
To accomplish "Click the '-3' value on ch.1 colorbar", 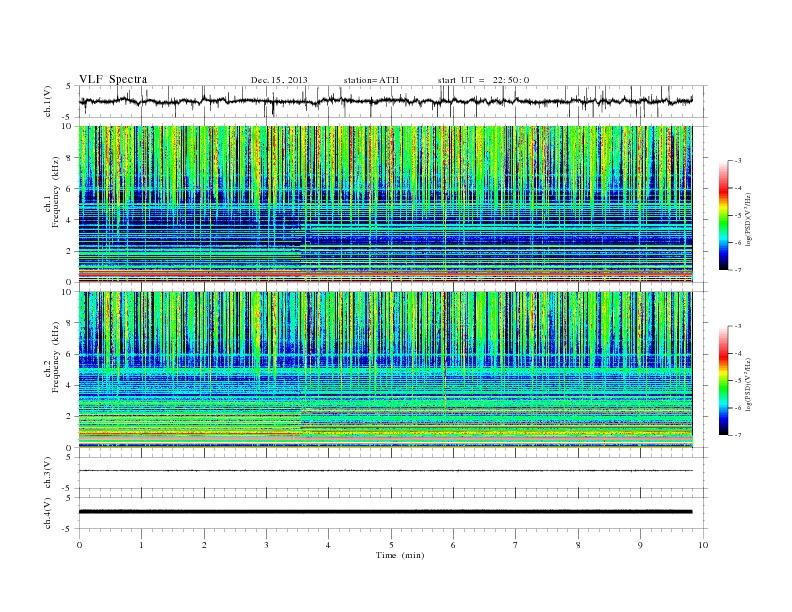I will click(x=737, y=161).
